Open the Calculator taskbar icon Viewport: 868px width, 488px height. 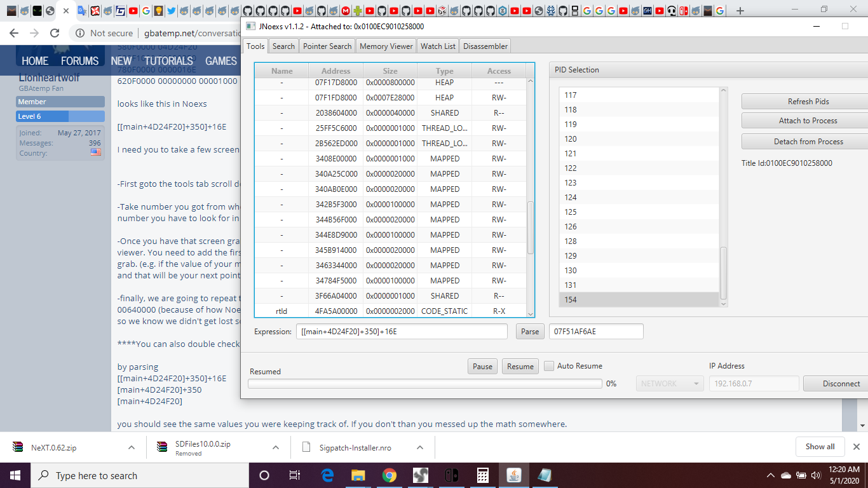(483, 475)
